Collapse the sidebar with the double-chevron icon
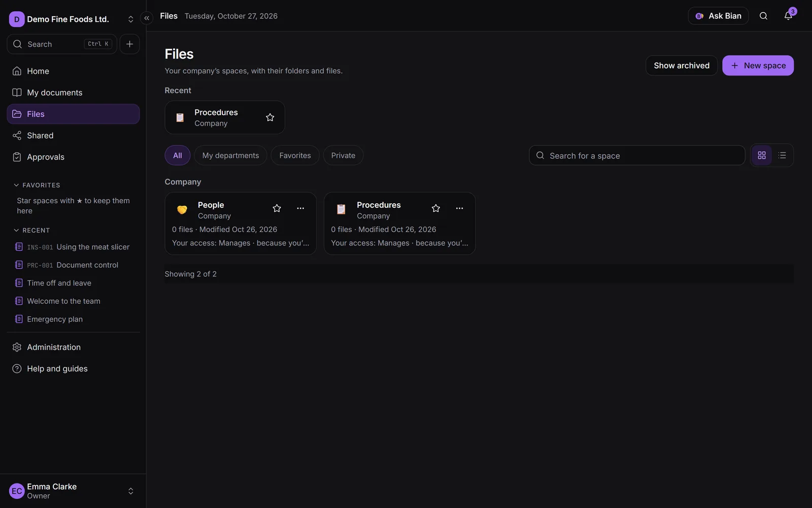The height and width of the screenshot is (508, 812). 147,18
